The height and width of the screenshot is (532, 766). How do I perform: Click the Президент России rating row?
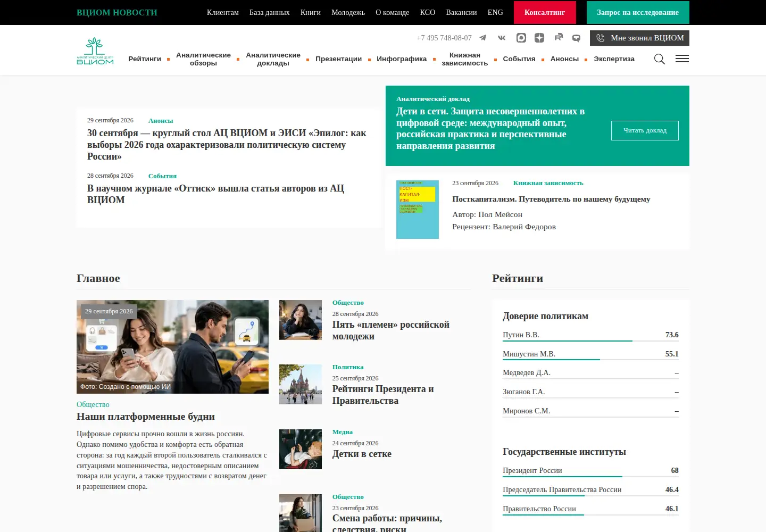(590, 471)
